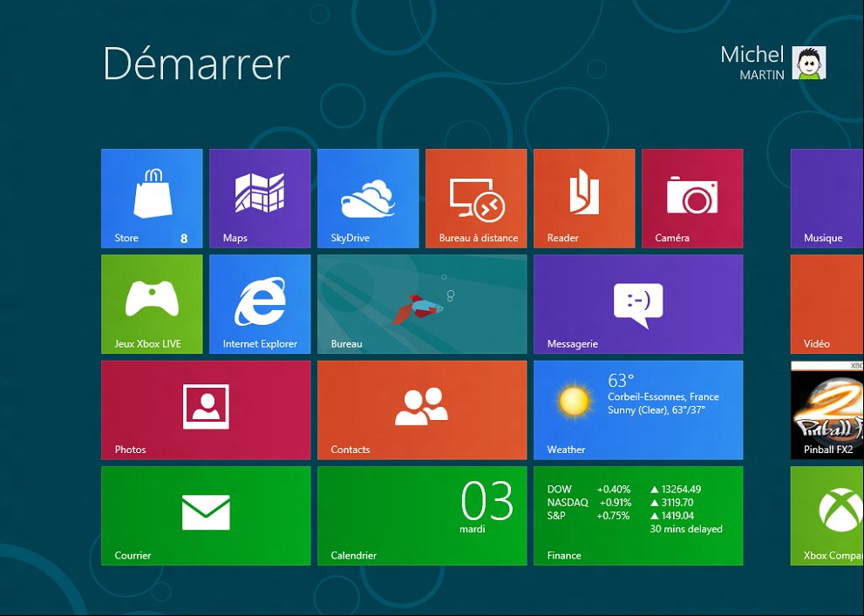Open the Finance stock tile
Screen dimensions: 864x616
point(638,516)
